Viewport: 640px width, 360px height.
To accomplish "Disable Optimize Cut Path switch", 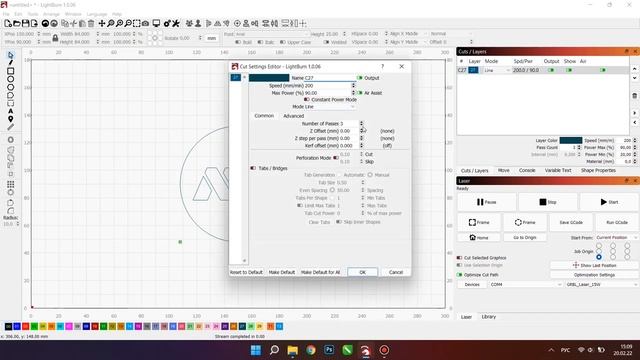I will pos(460,275).
